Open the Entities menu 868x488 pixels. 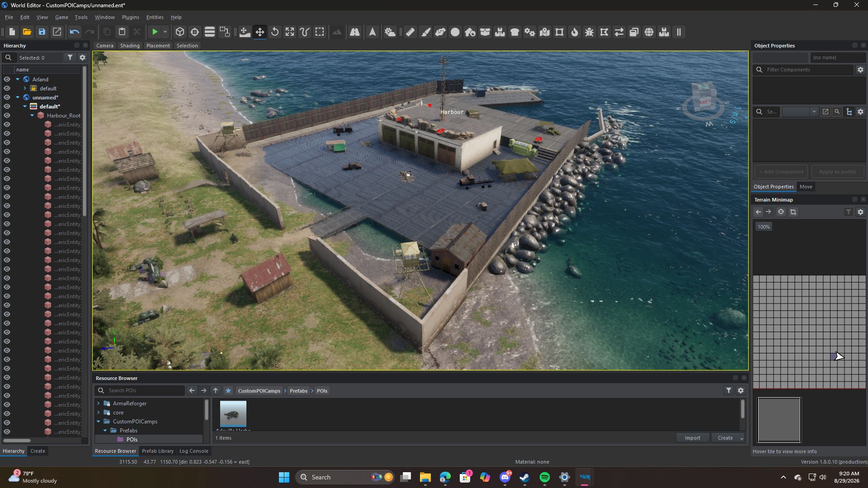(x=155, y=17)
